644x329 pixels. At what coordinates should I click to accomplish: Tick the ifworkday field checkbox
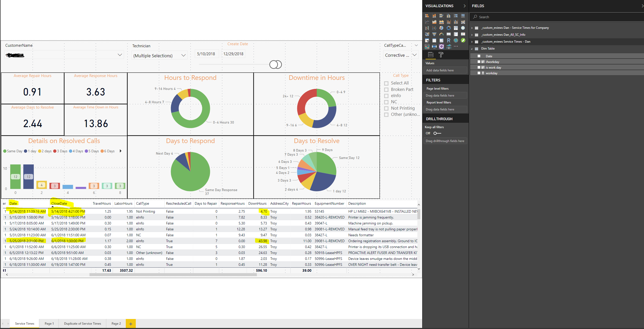[479, 62]
